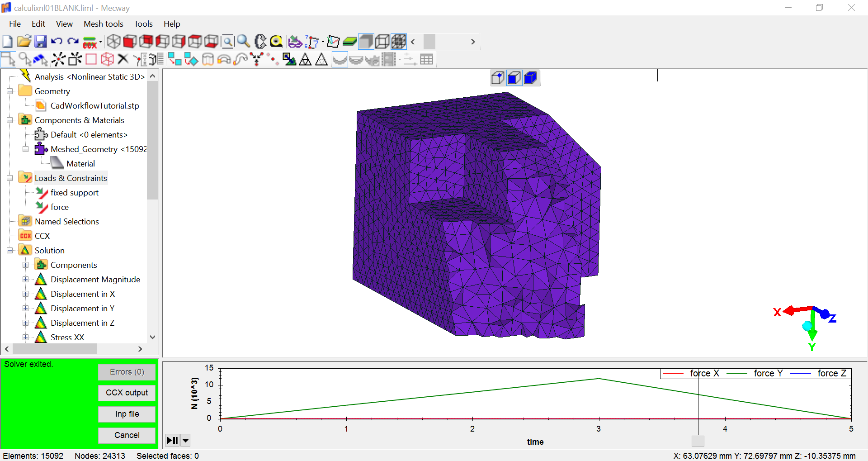
Task: Open the table view grid icon
Action: (426, 59)
